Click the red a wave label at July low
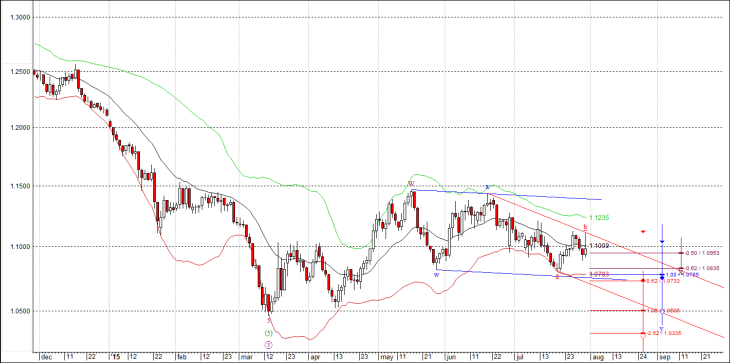The height and width of the screenshot is (363, 730). pyautogui.click(x=557, y=277)
